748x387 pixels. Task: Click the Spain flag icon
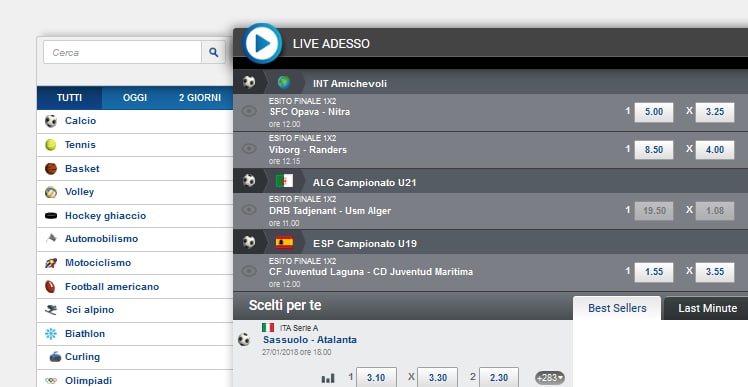click(x=284, y=242)
